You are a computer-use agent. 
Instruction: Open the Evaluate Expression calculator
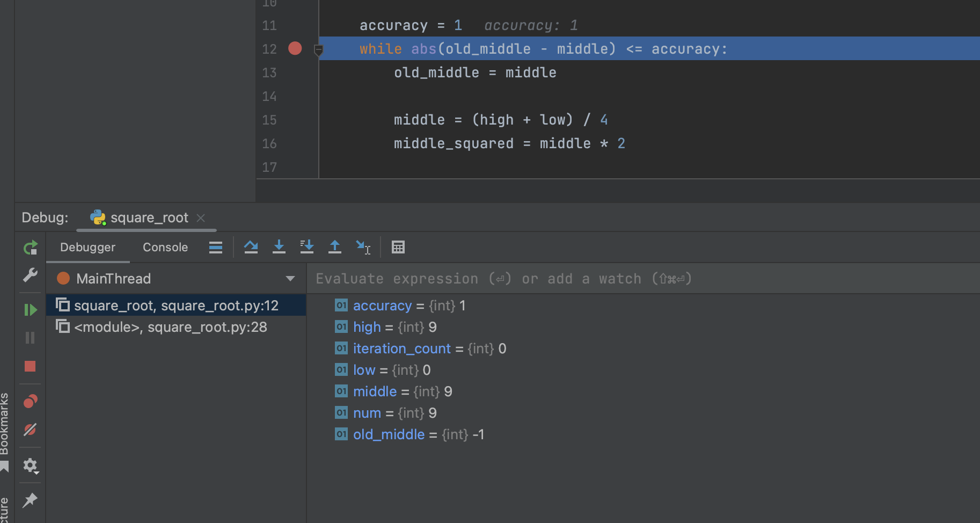[x=398, y=247]
